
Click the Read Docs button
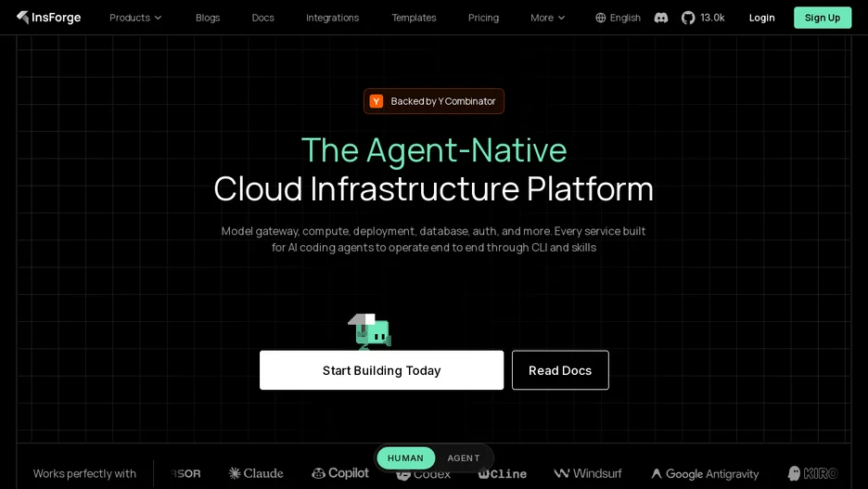560,370
